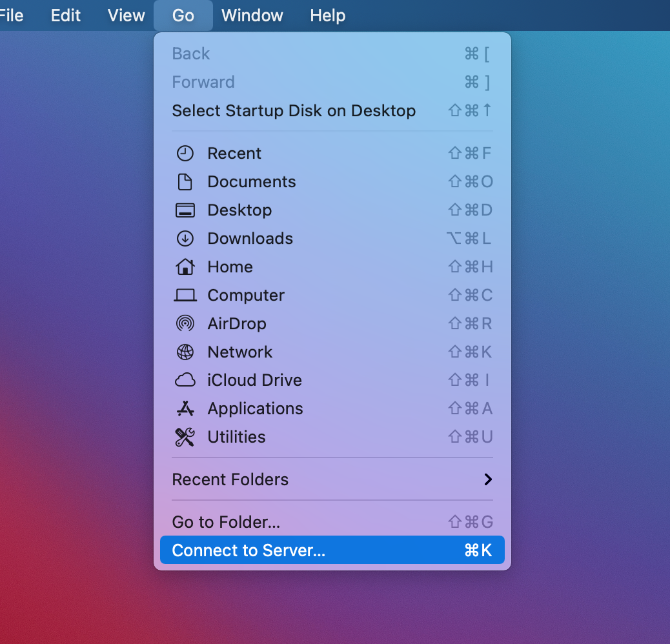This screenshot has width=670, height=644.
Task: Click the Recent label
Action: (234, 154)
